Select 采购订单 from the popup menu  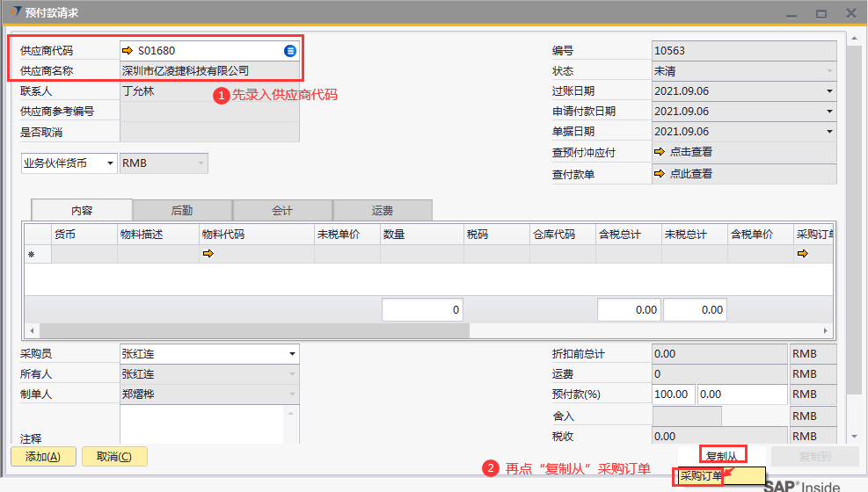702,477
